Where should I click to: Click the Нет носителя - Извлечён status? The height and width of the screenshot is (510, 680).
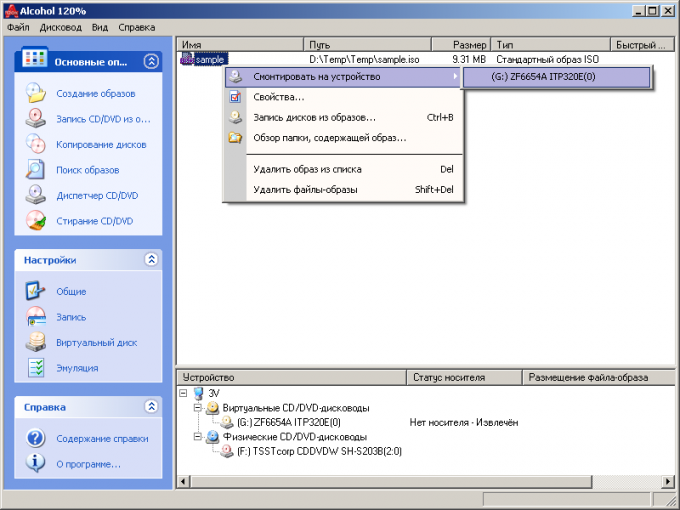pos(464,422)
